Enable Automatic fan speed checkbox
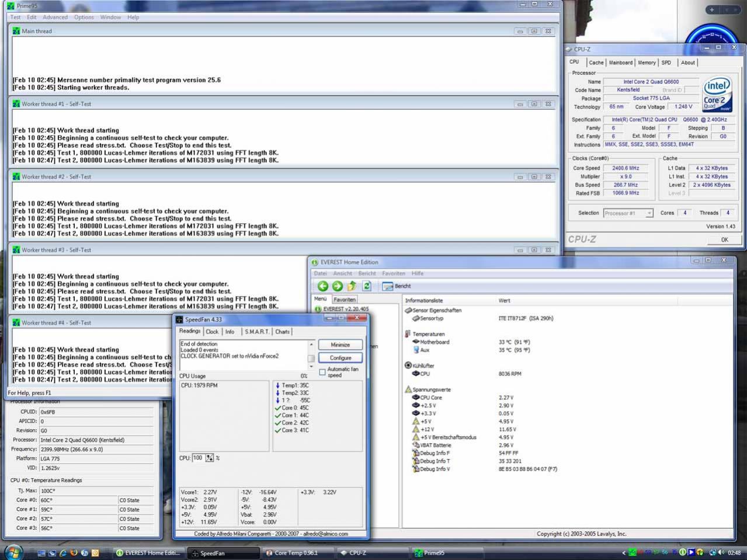The width and height of the screenshot is (747, 560). pos(322,372)
